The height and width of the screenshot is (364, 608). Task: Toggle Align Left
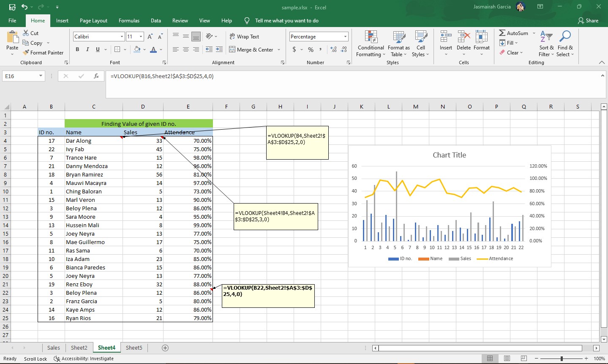[176, 49]
